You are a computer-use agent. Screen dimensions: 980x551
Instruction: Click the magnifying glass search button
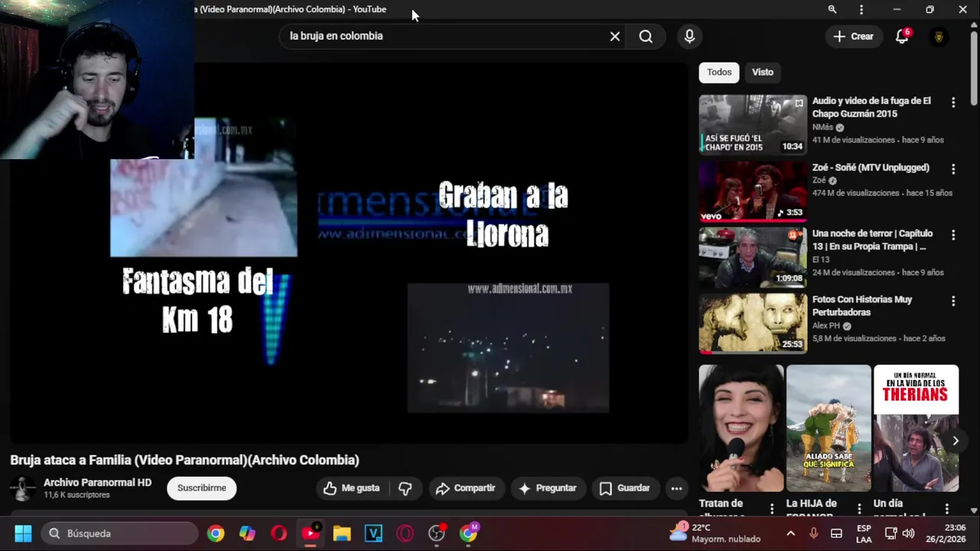point(645,36)
